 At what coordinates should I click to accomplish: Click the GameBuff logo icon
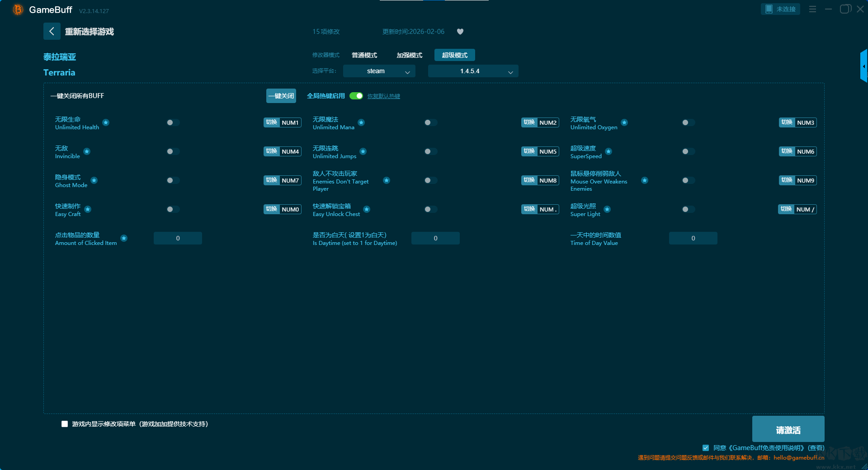(x=18, y=9)
